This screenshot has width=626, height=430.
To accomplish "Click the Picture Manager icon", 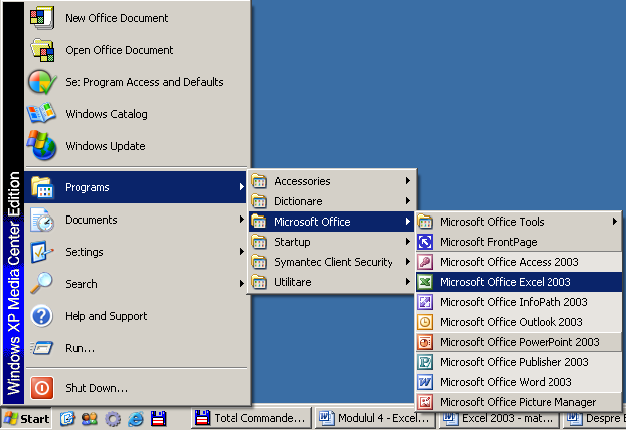I will [425, 402].
